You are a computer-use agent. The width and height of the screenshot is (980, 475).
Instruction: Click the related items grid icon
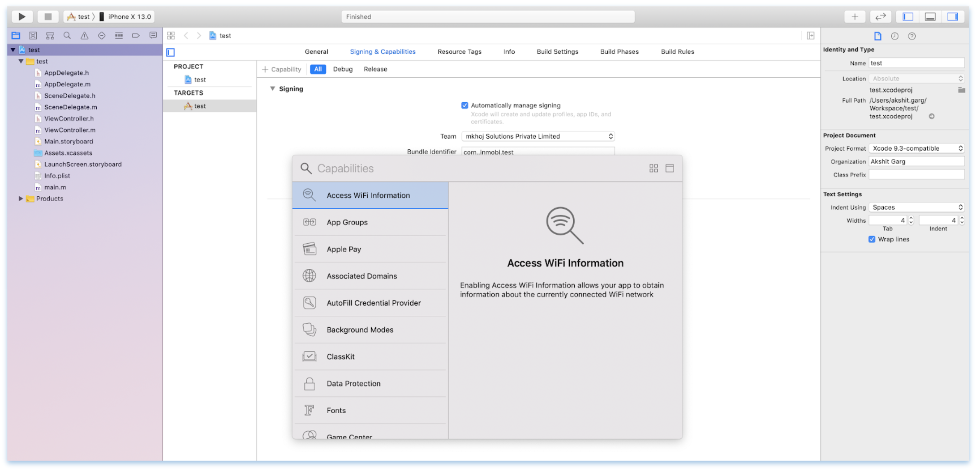(x=171, y=36)
